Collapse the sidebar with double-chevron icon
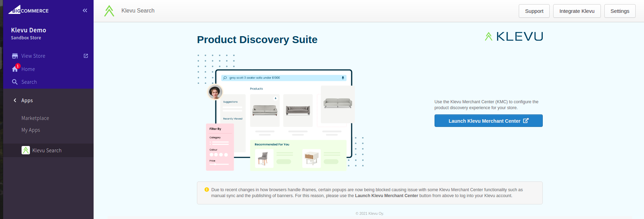 point(85,10)
